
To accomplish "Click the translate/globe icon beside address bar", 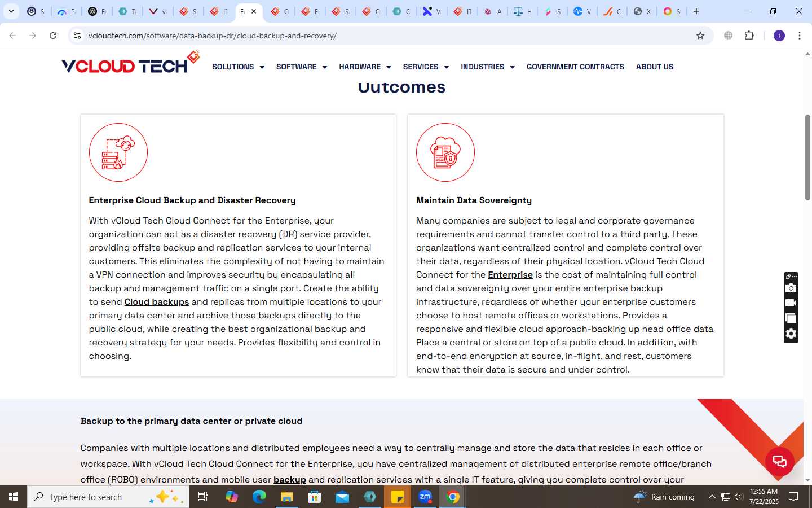I will pyautogui.click(x=728, y=36).
